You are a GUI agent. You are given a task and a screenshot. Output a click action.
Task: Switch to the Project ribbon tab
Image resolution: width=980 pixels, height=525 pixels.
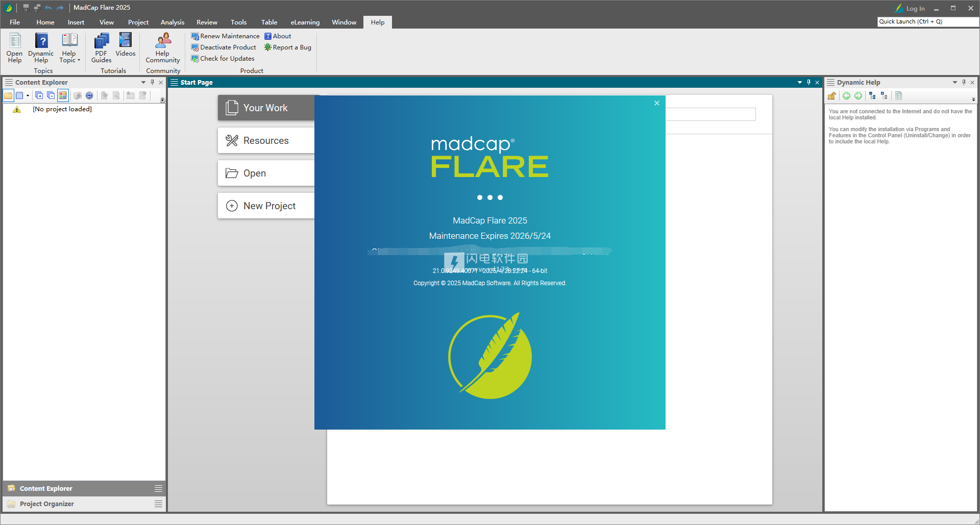point(138,22)
